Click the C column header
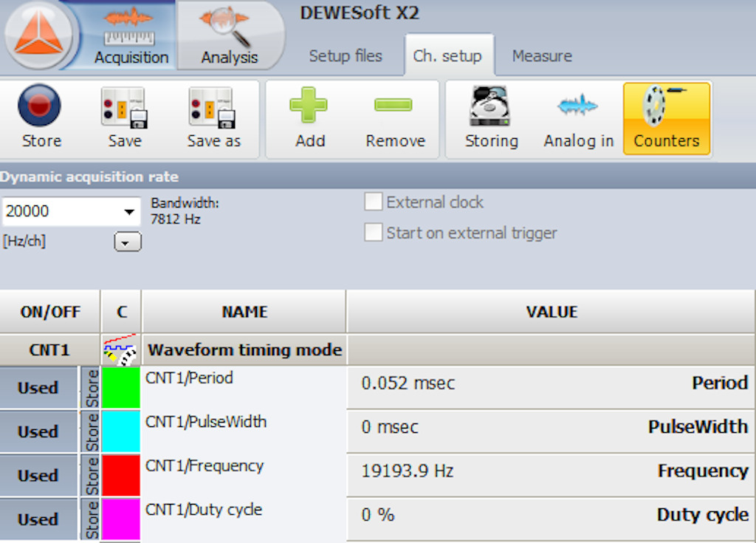This screenshot has height=543, width=756. tap(121, 312)
